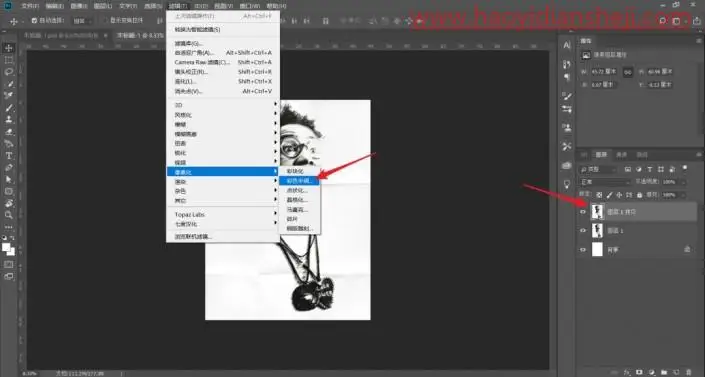Select the Brush tool
705x377 pixels.
[x=9, y=108]
